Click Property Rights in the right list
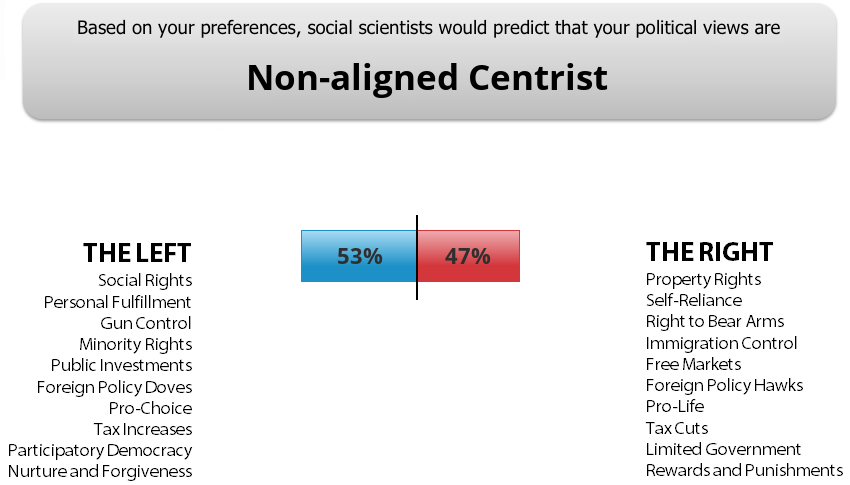Image resolution: width=850 pixels, height=485 pixels. (703, 280)
